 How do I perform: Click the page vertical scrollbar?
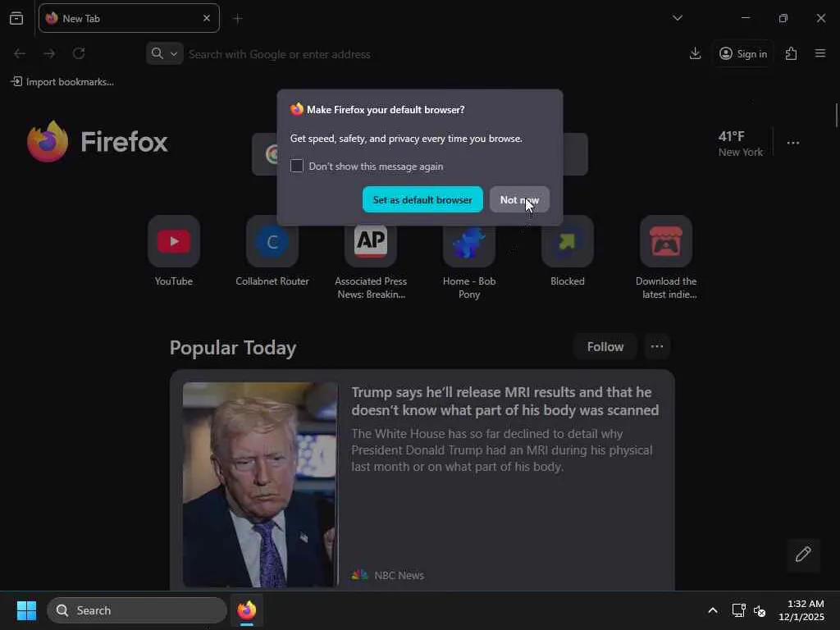pos(836,115)
